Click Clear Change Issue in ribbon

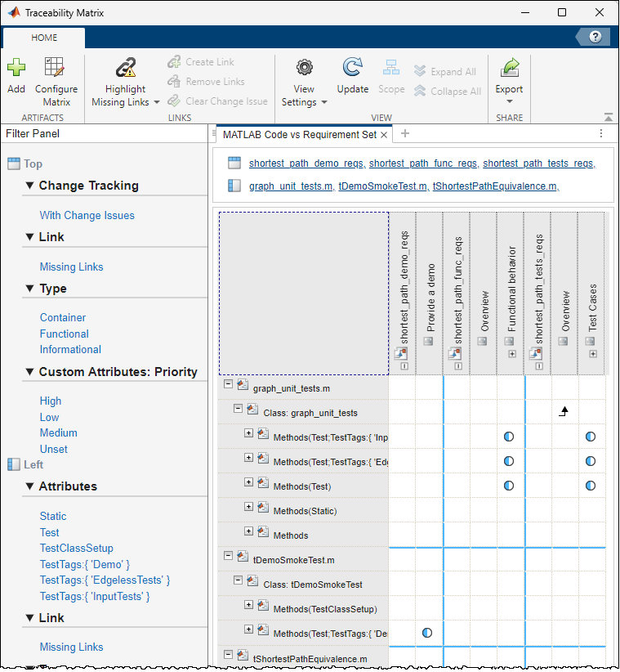[217, 101]
